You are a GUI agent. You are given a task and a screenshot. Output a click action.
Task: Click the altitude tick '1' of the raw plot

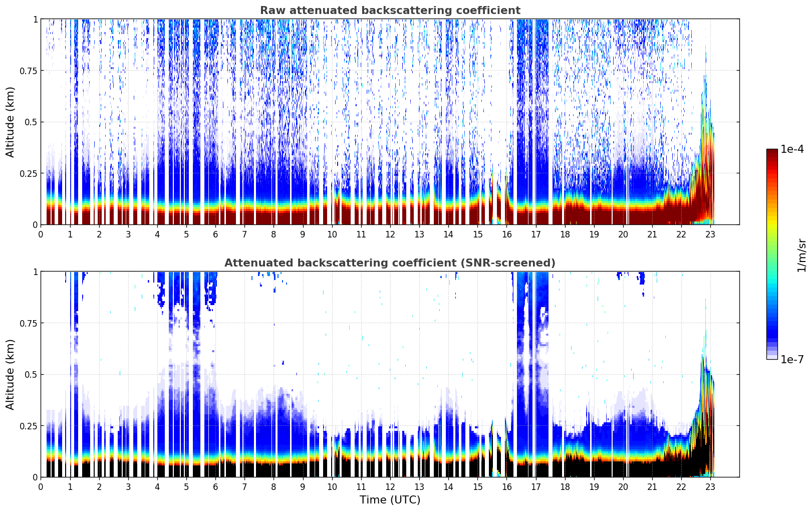35,20
